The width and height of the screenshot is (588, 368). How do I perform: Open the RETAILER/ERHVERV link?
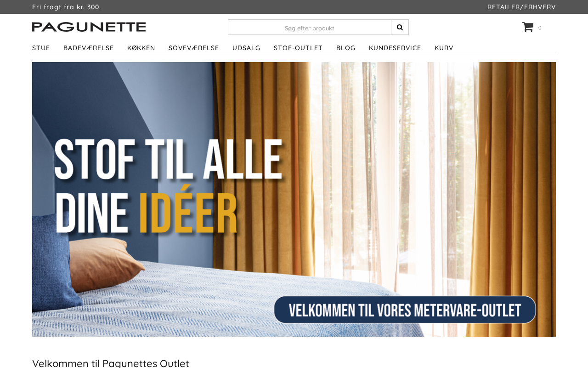521,7
